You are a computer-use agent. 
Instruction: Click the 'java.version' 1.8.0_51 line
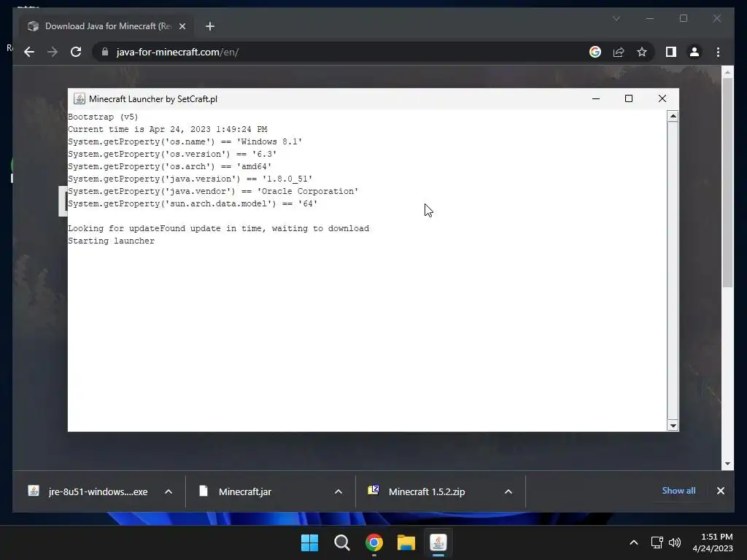click(x=190, y=179)
